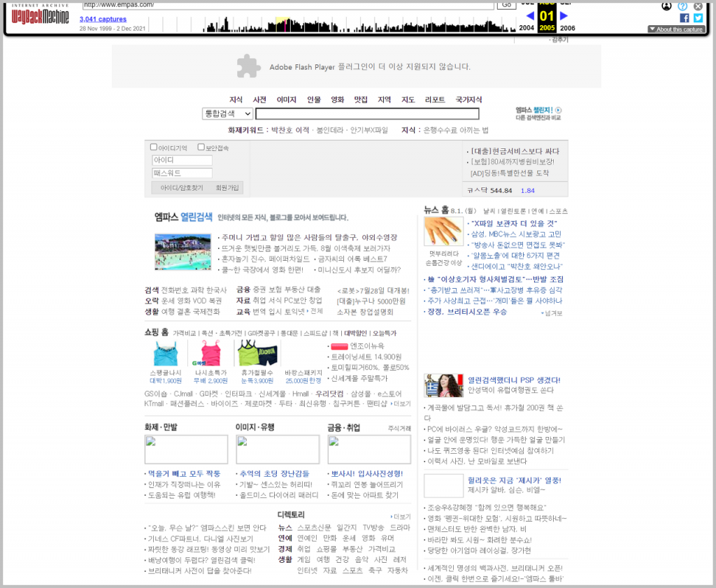
Task: Check the 아이디기억 checkbox
Action: tap(154, 147)
